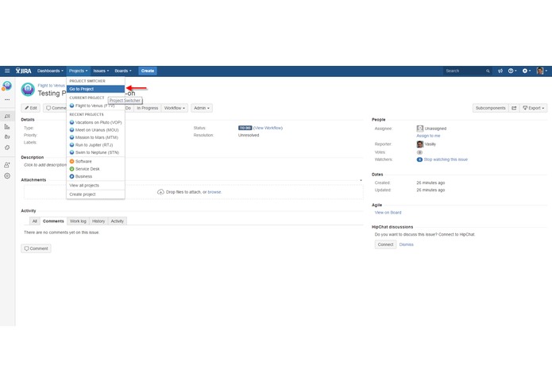Choose Business project type entry
Screen dimensions: 552x392
pyautogui.click(x=96, y=176)
